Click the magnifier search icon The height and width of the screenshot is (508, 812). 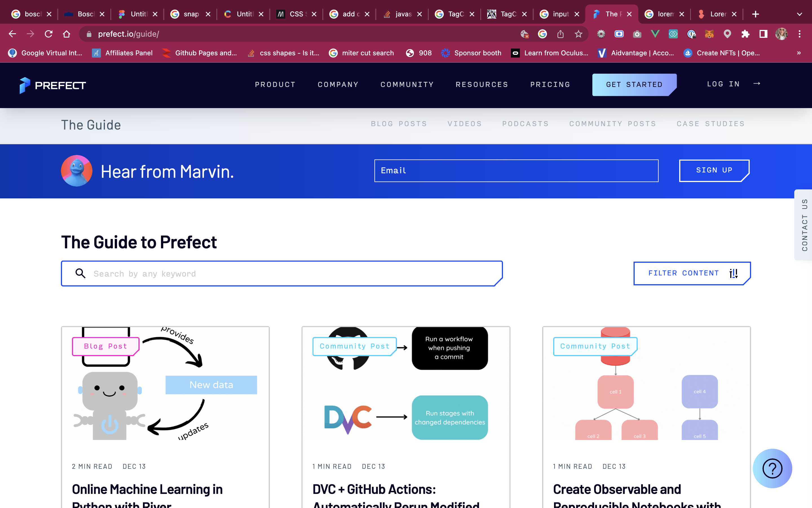[80, 273]
